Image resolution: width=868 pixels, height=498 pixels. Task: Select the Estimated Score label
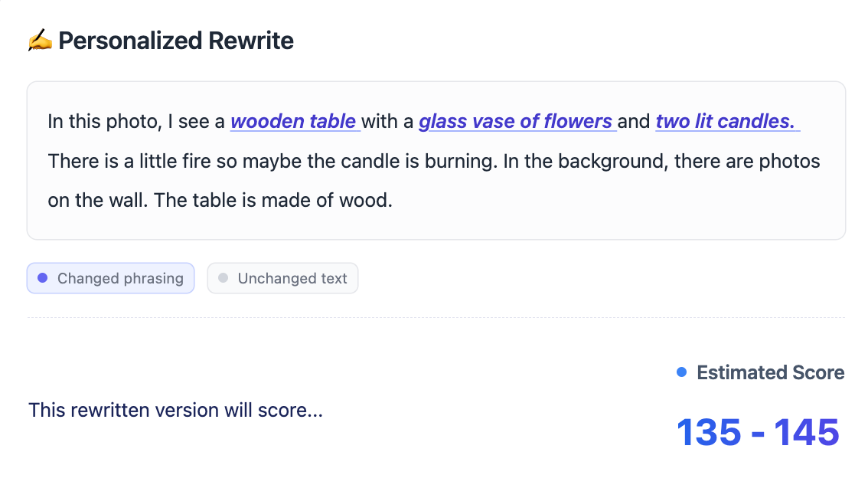770,373
